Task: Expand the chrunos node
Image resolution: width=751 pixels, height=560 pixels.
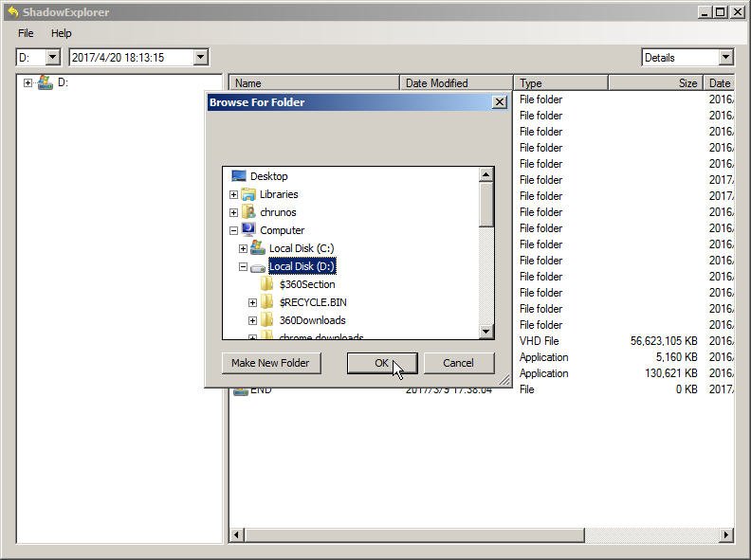Action: pos(233,212)
